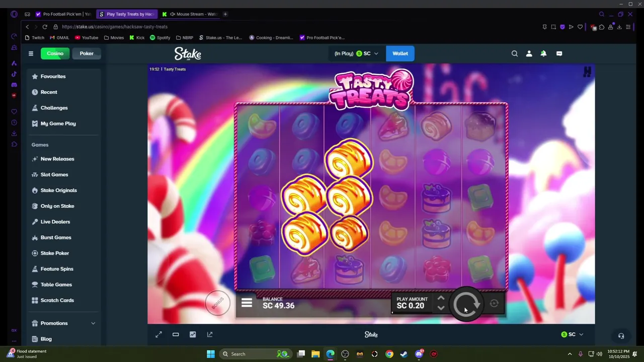Click the round Bonus buy button
The height and width of the screenshot is (362, 644).
217,303
